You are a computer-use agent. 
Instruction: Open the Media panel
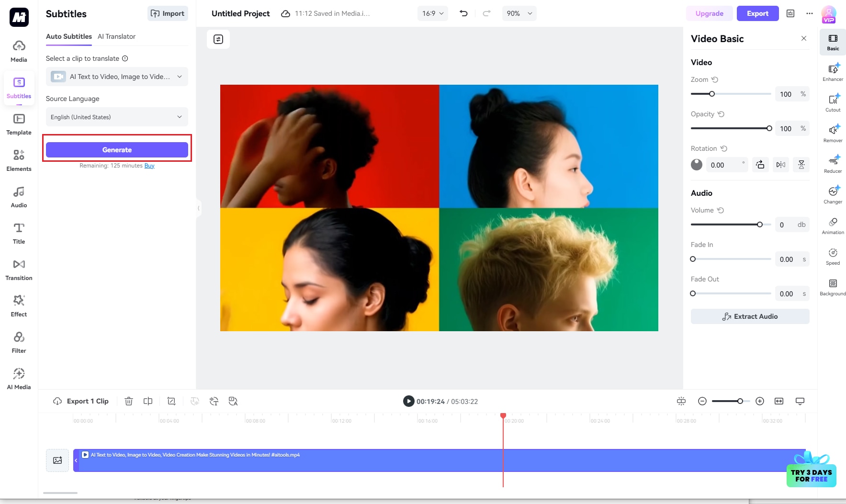pyautogui.click(x=19, y=51)
